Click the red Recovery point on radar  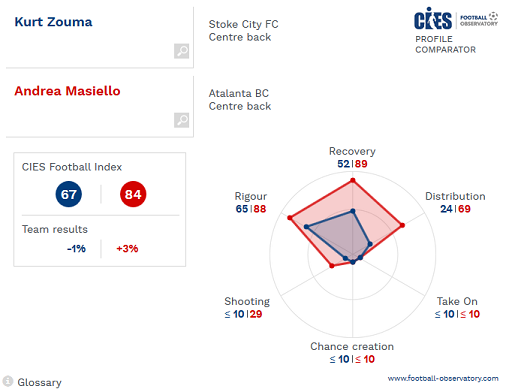353,180
